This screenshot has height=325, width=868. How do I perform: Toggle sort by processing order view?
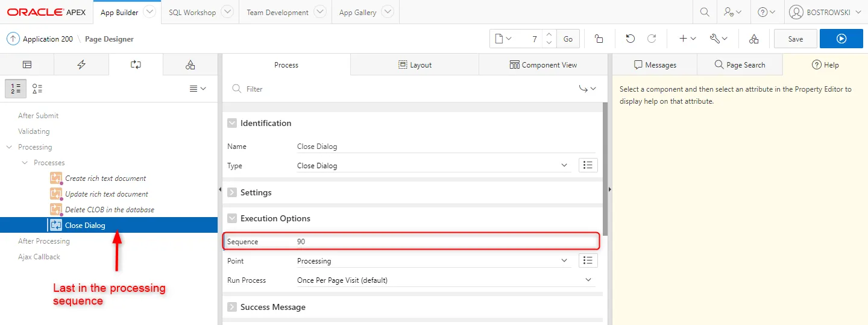pos(16,89)
